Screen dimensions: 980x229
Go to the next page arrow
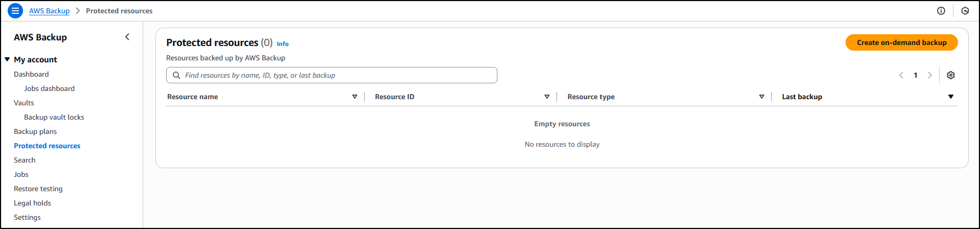929,75
